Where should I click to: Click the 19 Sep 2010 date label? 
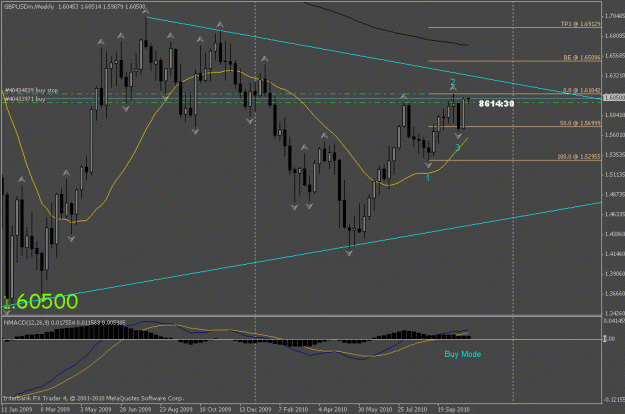(x=454, y=409)
